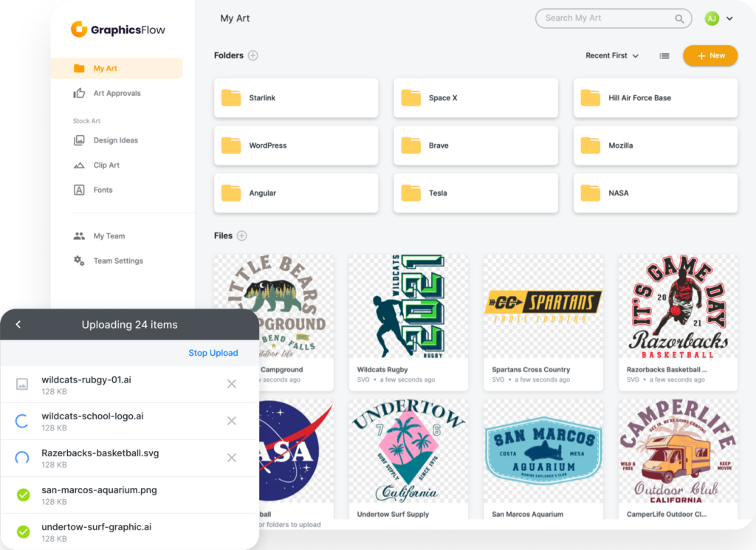Select the undertow-surf-graphic.ai file name

[97, 527]
